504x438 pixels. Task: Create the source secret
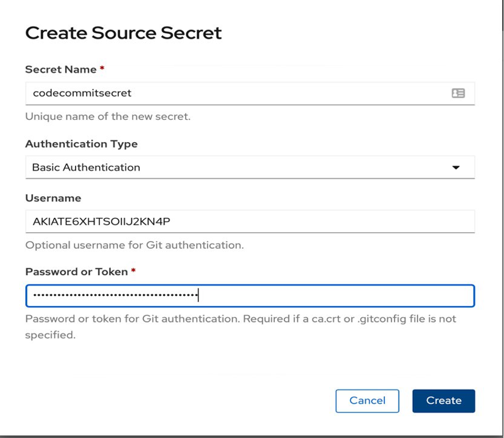444,401
